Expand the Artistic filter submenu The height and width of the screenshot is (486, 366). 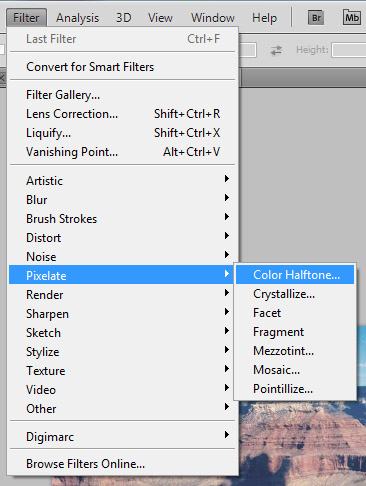pyautogui.click(x=123, y=181)
